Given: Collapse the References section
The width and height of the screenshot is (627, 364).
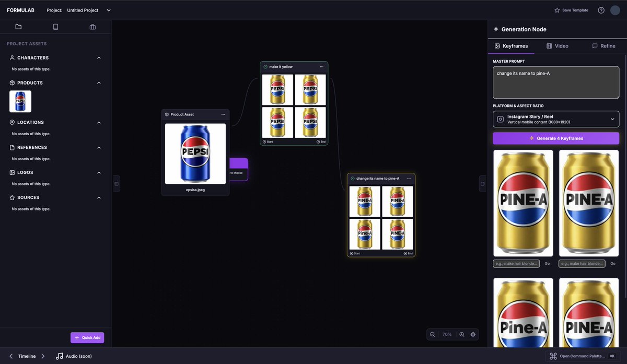Looking at the screenshot, I should tap(99, 148).
